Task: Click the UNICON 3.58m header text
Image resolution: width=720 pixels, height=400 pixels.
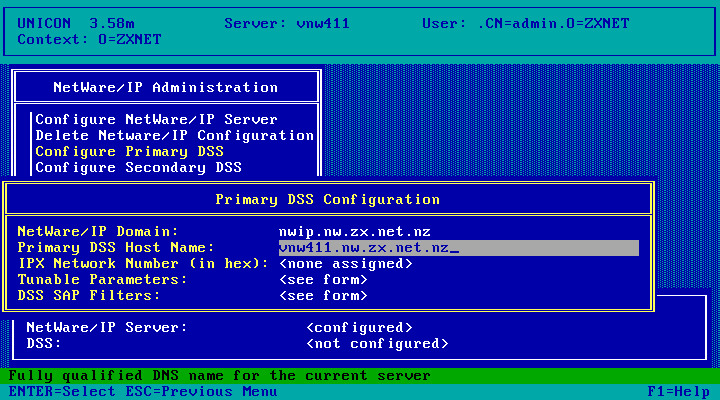Action: coord(76,23)
